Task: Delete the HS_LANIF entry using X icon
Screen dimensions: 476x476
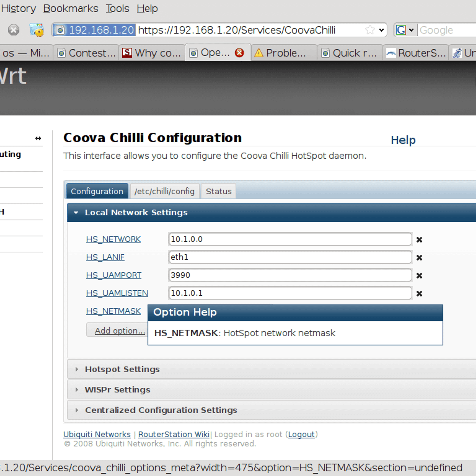Action: [419, 258]
